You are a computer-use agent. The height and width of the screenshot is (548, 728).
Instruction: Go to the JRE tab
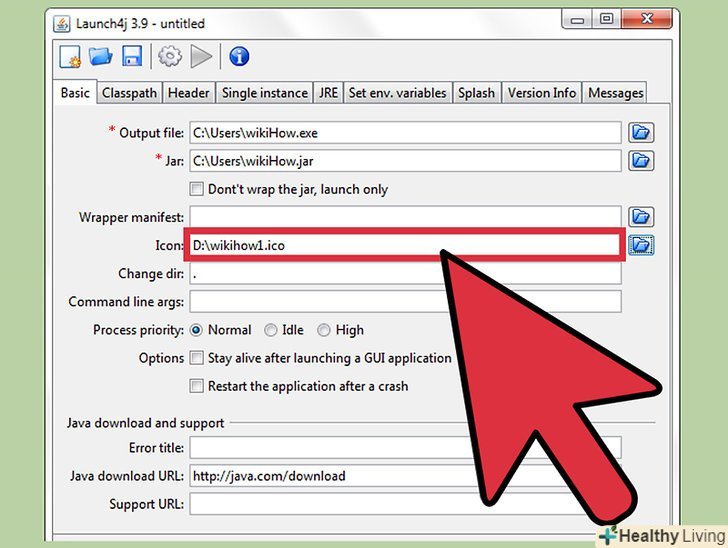coord(328,93)
